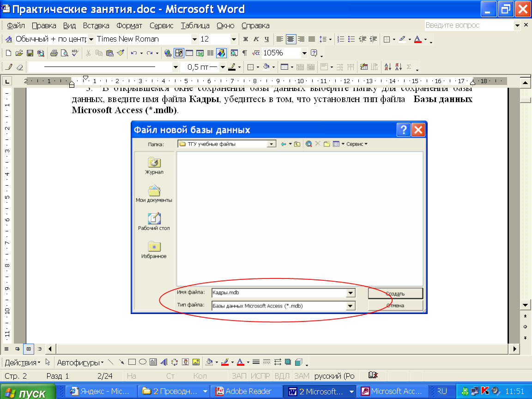Toggle show paragraph marks button
The height and width of the screenshot is (399, 532).
click(245, 53)
